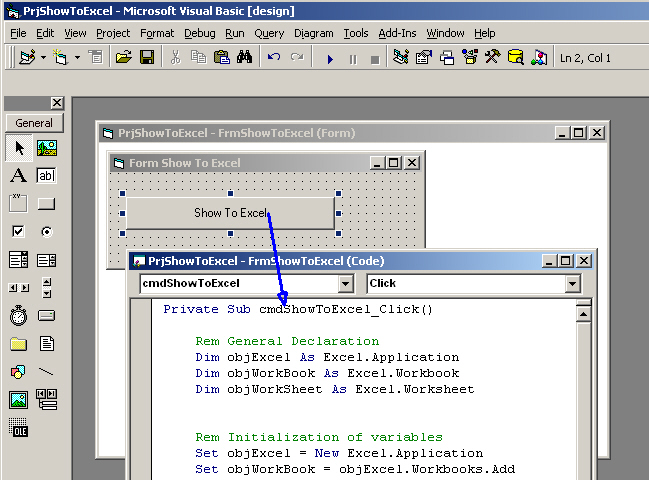This screenshot has width=649, height=480.
Task: Click the Paste clipboard icon
Action: 222,57
